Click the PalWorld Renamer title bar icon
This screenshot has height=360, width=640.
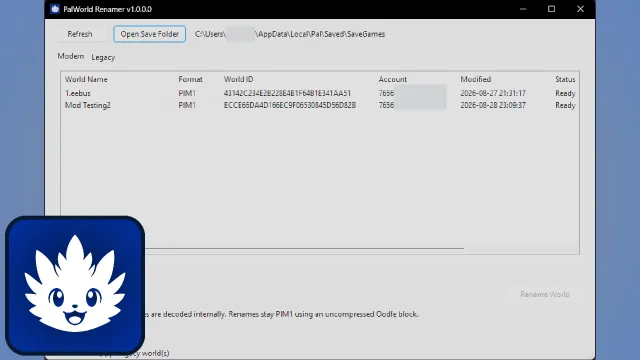click(x=55, y=9)
